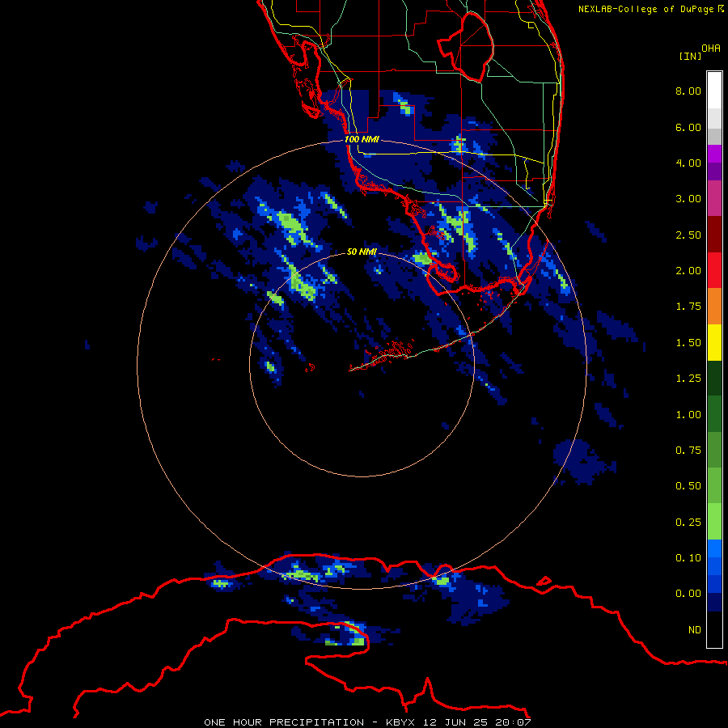728x728 pixels.
Task: Select the 1.25 legend value
Action: point(688,379)
